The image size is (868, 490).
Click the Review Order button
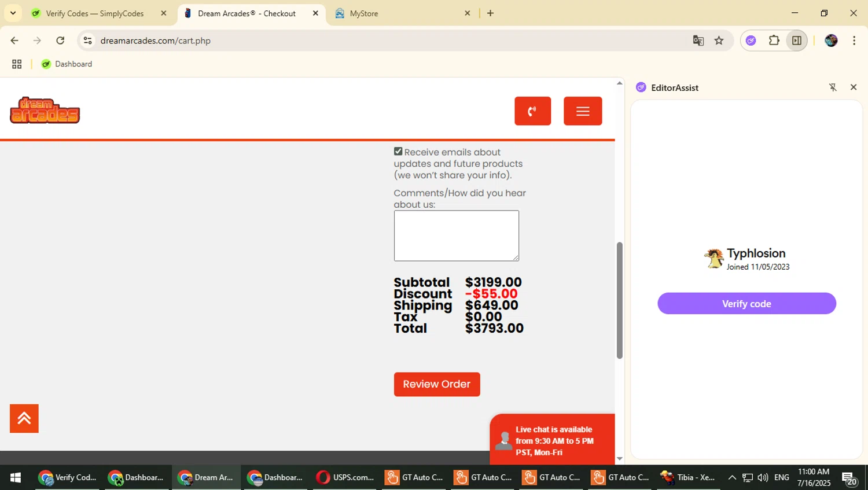[437, 384]
